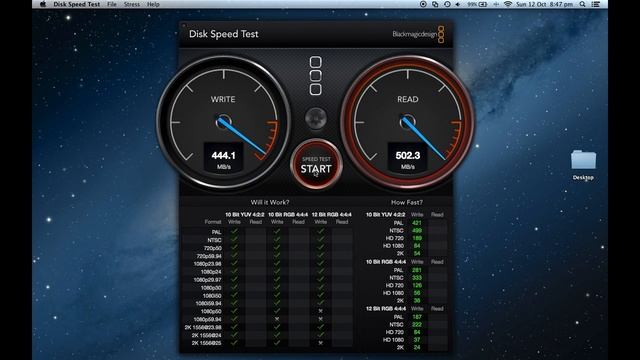Screen dimensions: 640x360
Task: Click the Wi-Fi status icon
Action: 508,4
